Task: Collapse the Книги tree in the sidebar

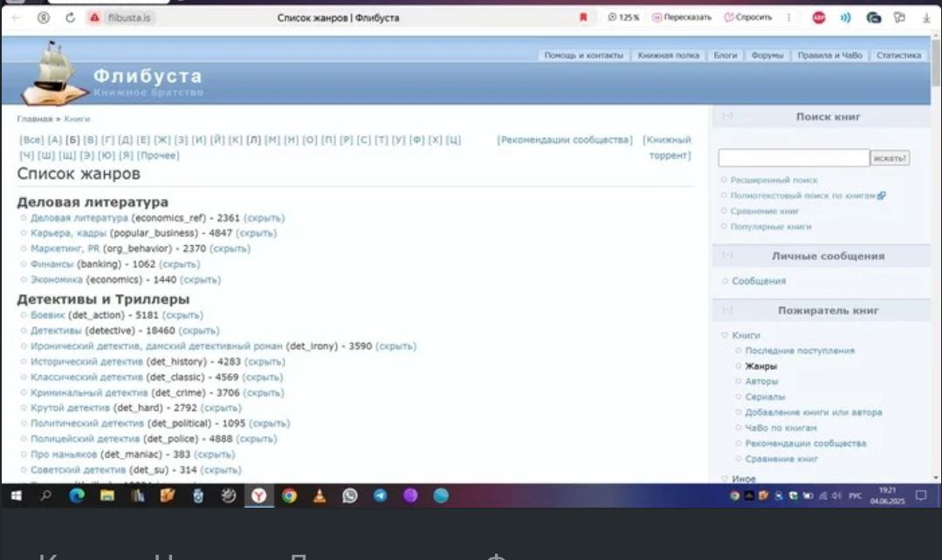Action: 725,336
